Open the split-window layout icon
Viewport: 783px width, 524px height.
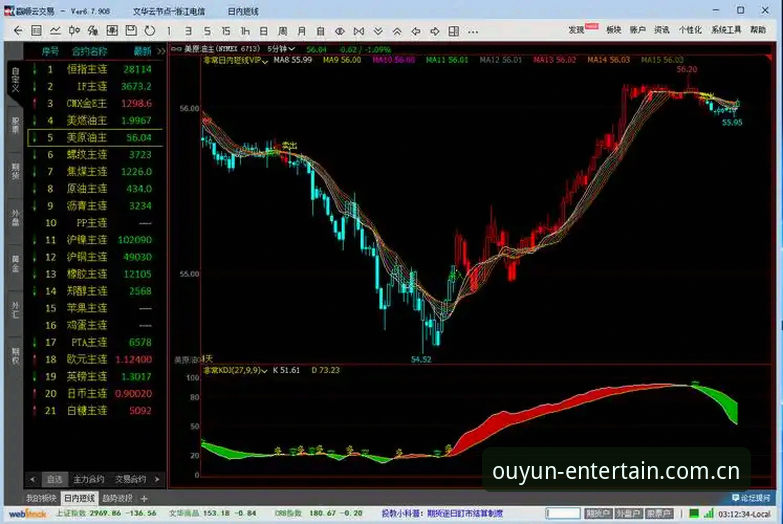click(x=453, y=31)
